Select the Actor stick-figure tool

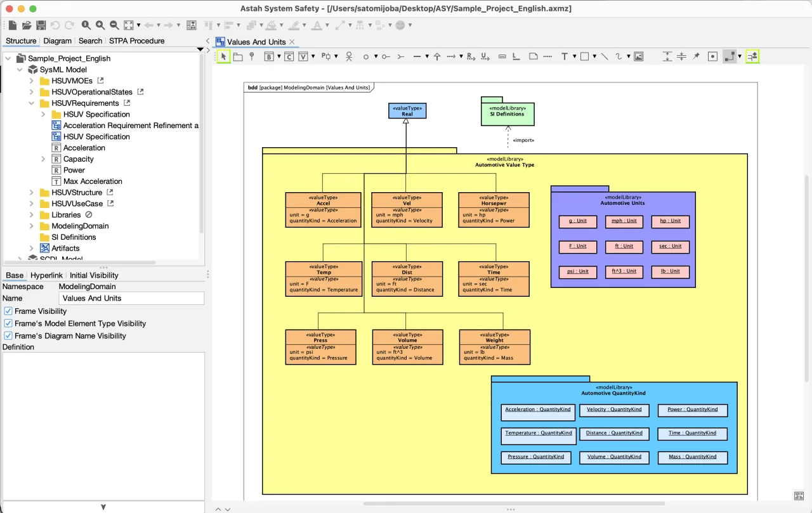(349, 56)
